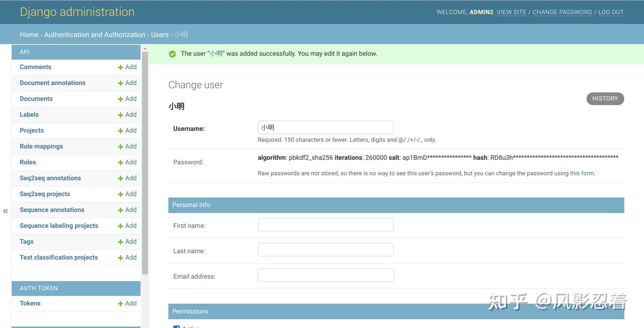
Task: Click the plus Add icon beside Tokens
Action: (120, 304)
